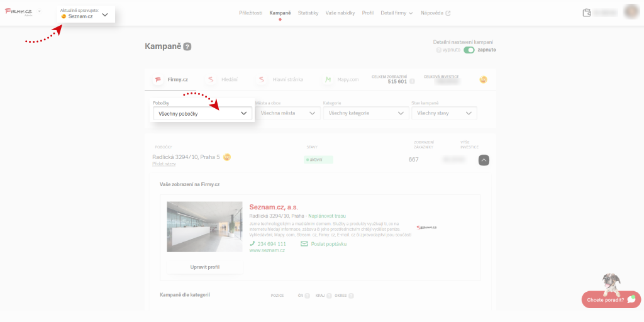This screenshot has height=322, width=644.
Task: Click the help icon next to ČR column
Action: pyautogui.click(x=308, y=296)
